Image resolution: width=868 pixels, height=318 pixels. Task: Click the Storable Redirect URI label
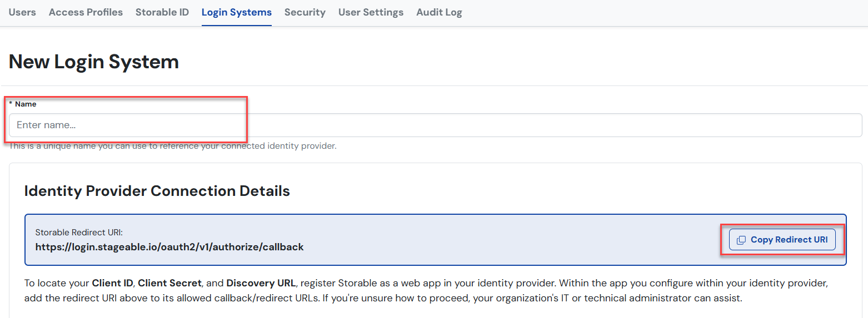tap(78, 233)
